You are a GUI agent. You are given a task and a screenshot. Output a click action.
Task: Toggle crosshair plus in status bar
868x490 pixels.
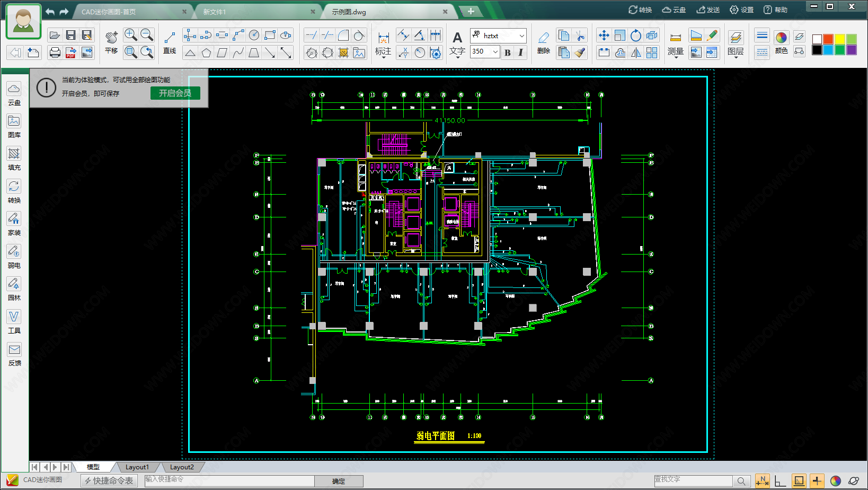tap(817, 481)
